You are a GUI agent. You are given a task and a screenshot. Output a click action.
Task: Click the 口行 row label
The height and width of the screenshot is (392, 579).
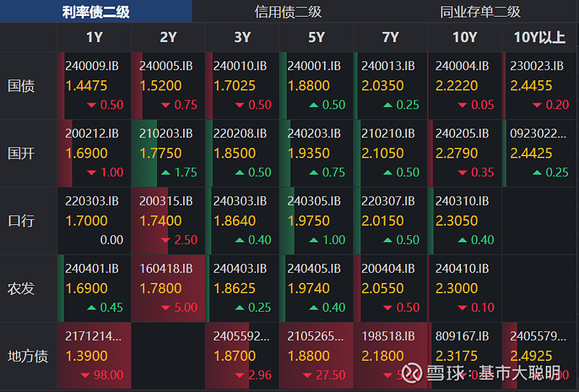point(21,221)
